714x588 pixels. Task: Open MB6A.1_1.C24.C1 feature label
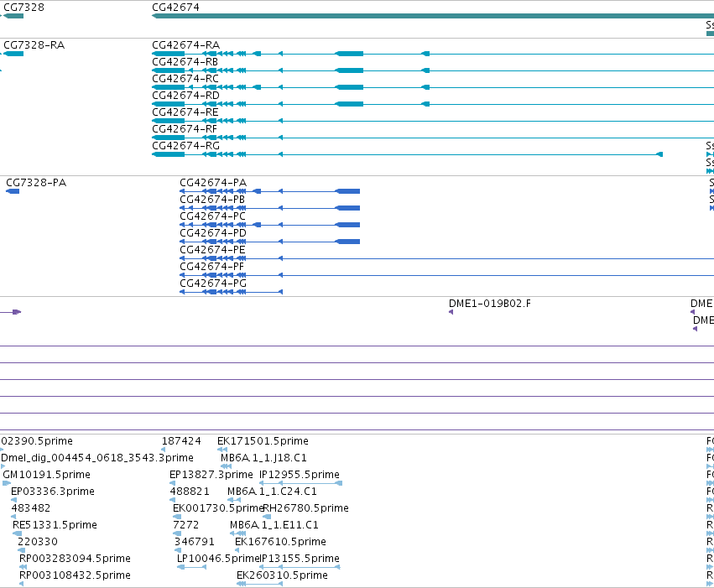272,492
